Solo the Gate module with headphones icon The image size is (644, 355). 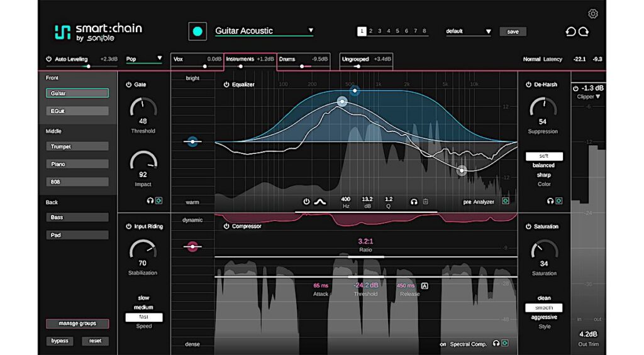click(150, 200)
